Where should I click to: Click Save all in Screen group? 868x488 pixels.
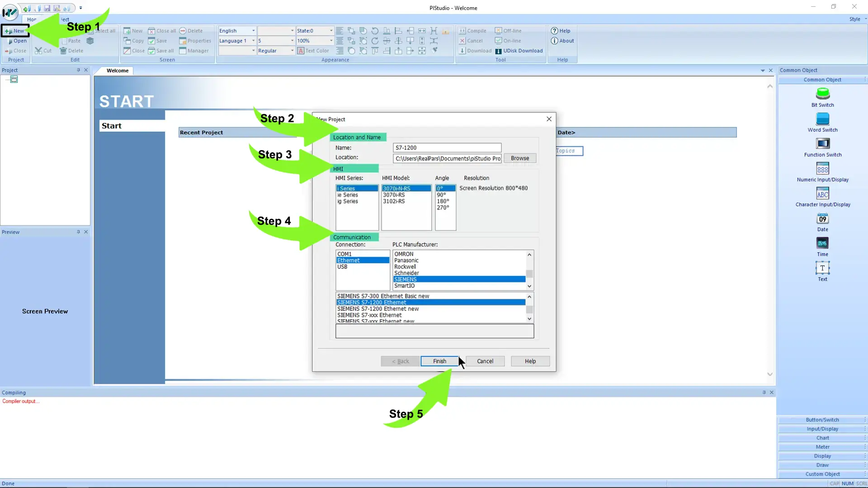pos(161,51)
